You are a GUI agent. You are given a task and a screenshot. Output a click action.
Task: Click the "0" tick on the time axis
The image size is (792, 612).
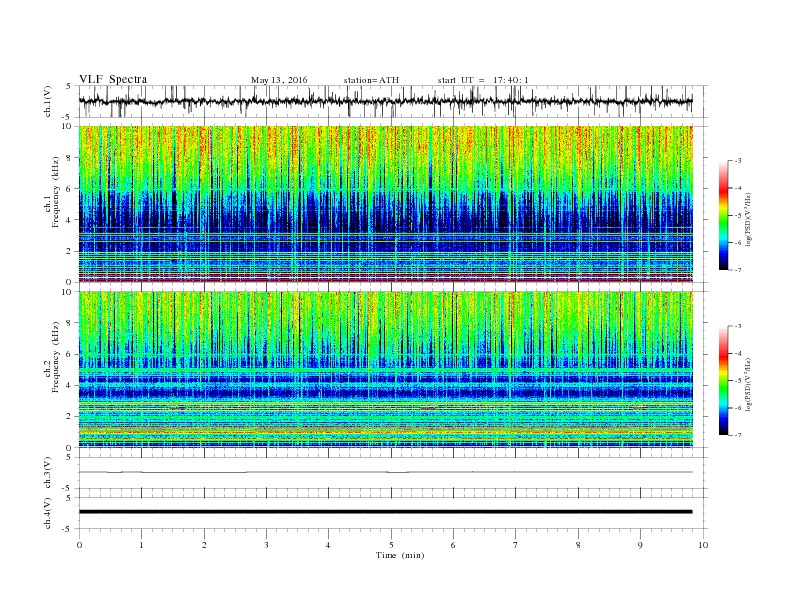[79, 545]
